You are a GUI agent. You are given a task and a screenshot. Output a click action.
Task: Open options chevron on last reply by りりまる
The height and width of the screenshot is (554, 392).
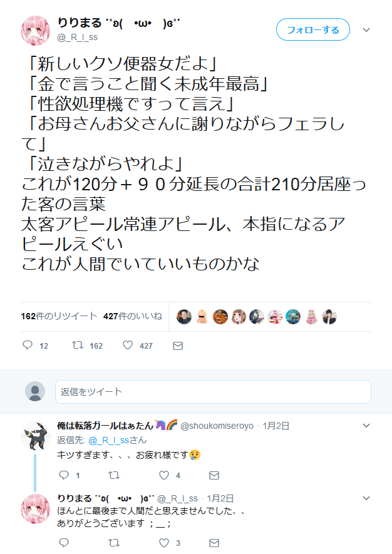(366, 498)
